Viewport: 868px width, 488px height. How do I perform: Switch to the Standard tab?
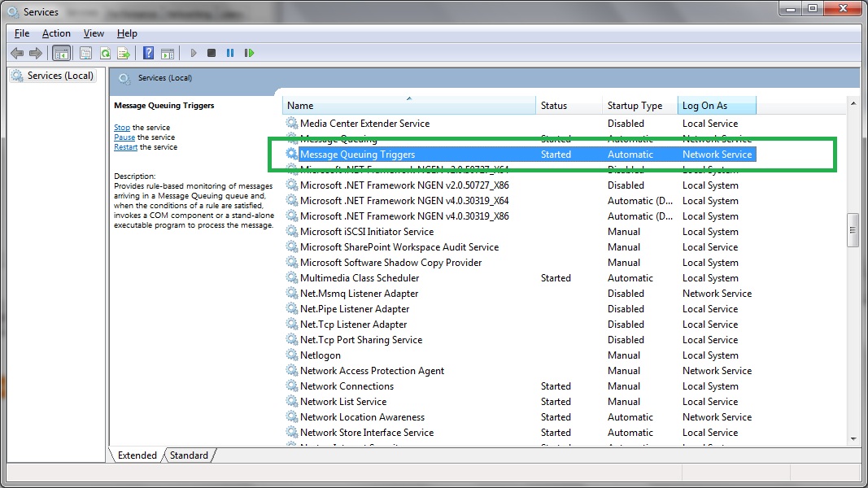(188, 455)
